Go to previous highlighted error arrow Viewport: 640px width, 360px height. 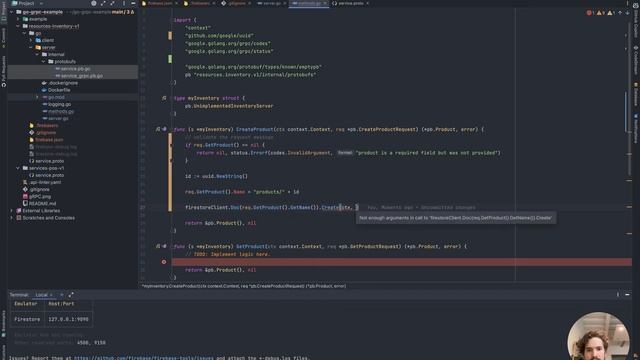(620, 13)
